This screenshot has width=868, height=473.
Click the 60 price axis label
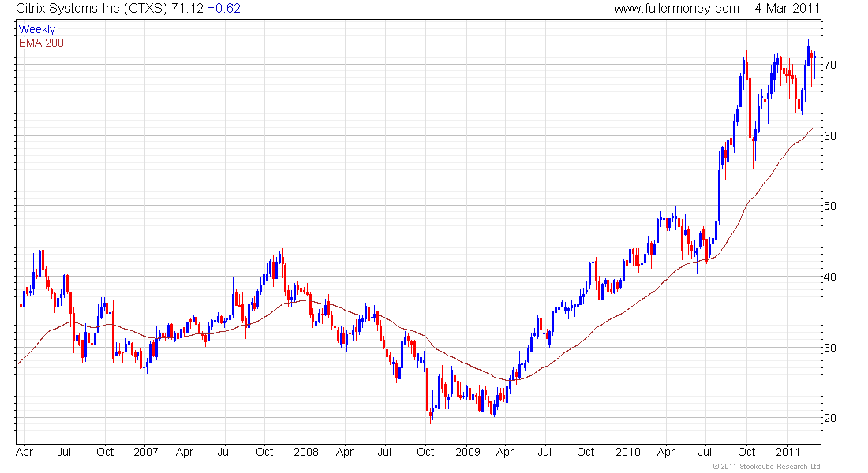pos(830,136)
